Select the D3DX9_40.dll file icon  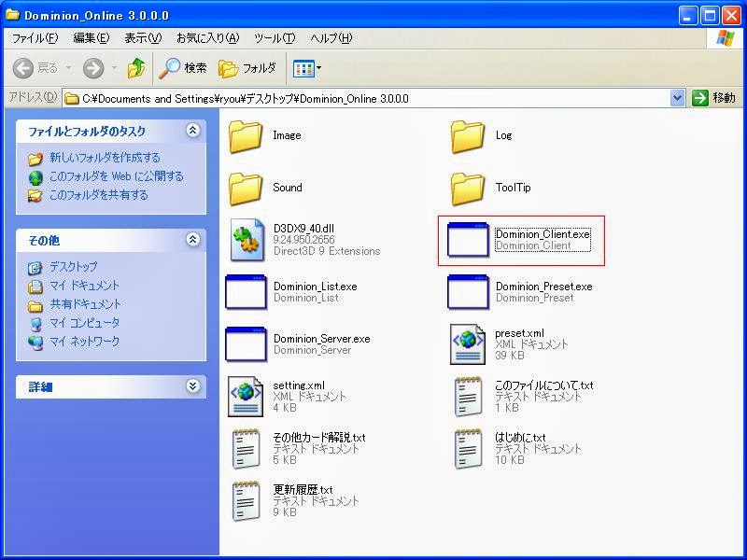247,240
